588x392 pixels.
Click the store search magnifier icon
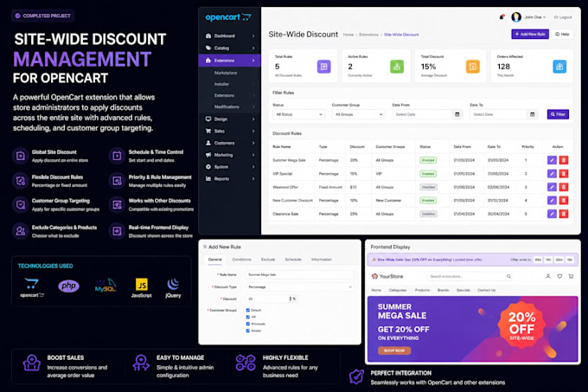click(x=508, y=276)
